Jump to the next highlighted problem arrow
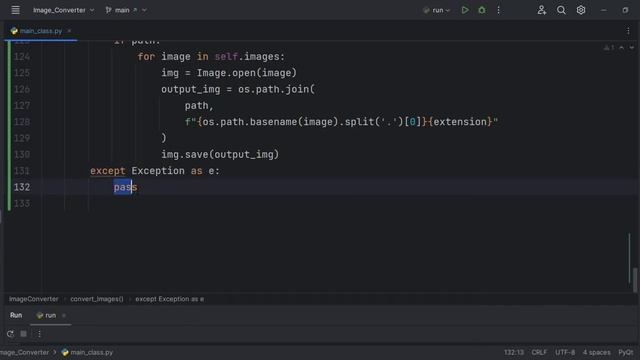Viewport: 640px width, 360px height. coord(631,48)
